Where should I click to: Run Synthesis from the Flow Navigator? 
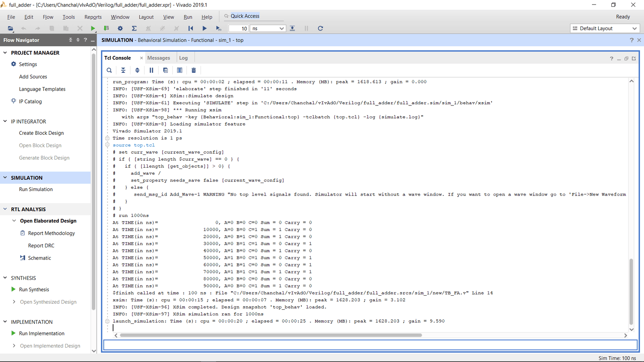click(34, 289)
